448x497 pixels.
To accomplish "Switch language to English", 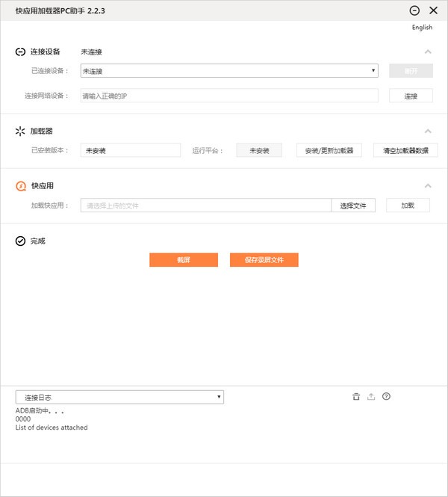I will (422, 28).
